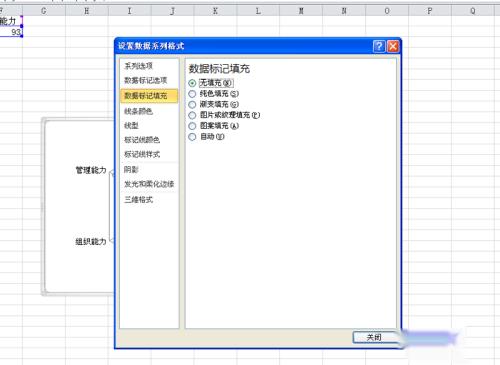Select column M header
The height and width of the screenshot is (365, 500).
301,11
